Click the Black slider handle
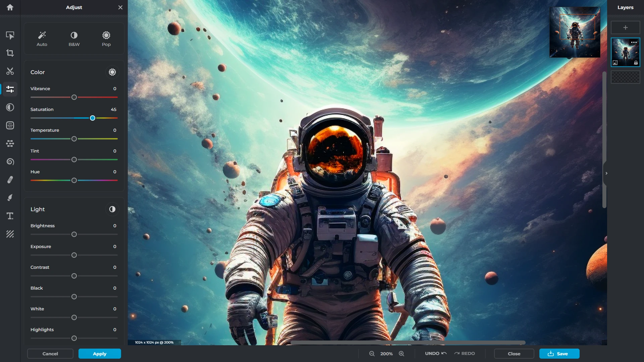This screenshot has height=362, width=644. click(x=74, y=297)
